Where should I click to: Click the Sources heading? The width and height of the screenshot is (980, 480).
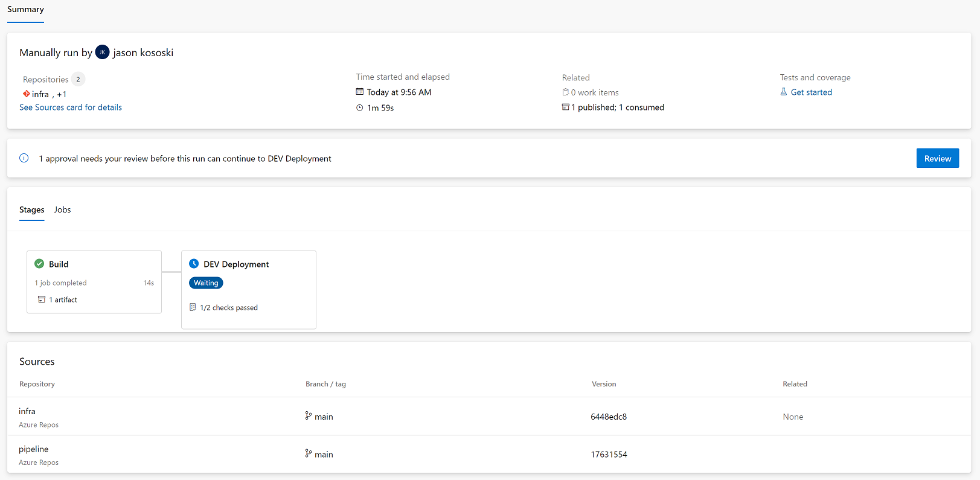[37, 362]
